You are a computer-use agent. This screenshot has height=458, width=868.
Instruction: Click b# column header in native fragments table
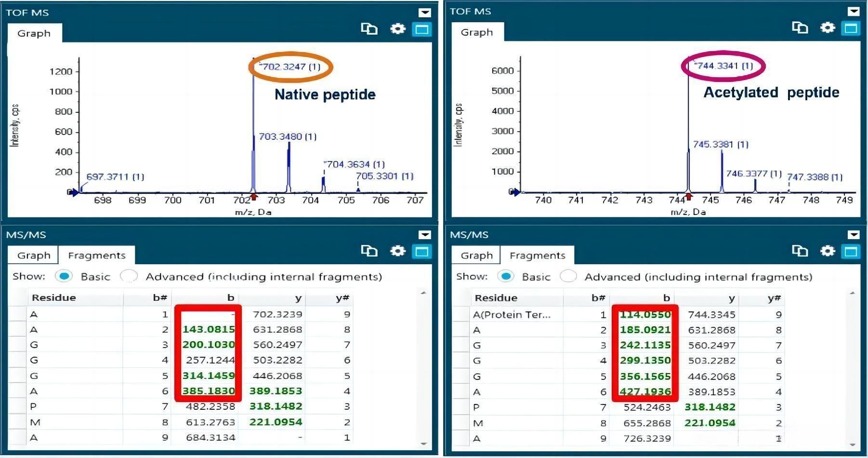147,297
